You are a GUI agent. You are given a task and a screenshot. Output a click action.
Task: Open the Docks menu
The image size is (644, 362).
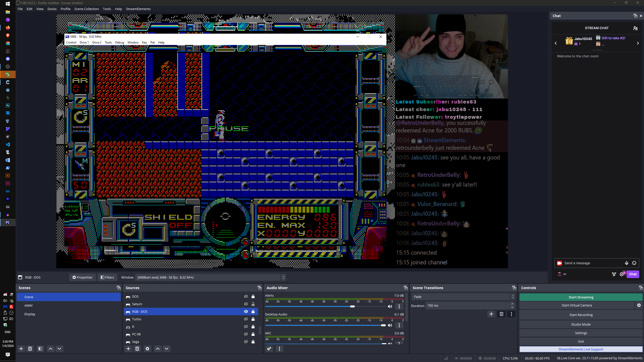[52, 9]
